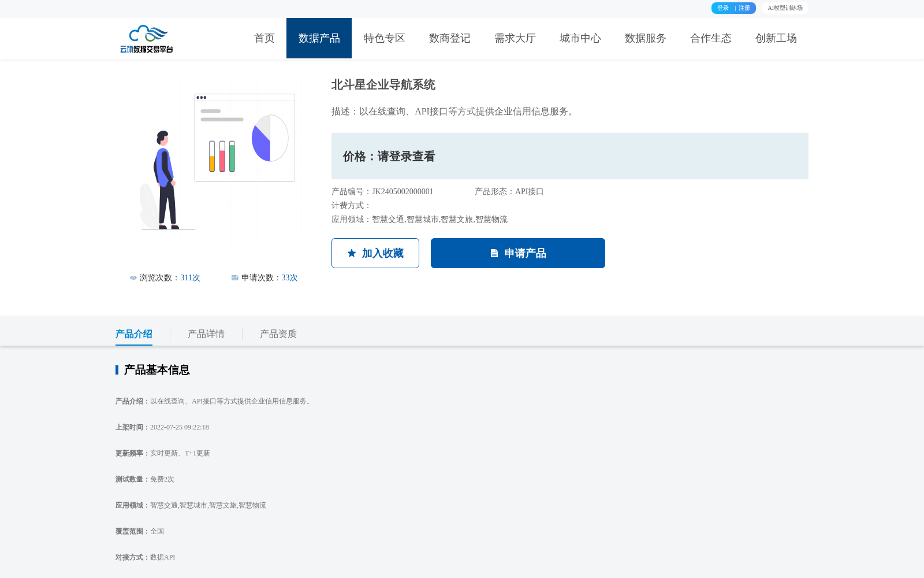This screenshot has width=924, height=578.
Task: Add product via 加入收藏 button
Action: [375, 253]
